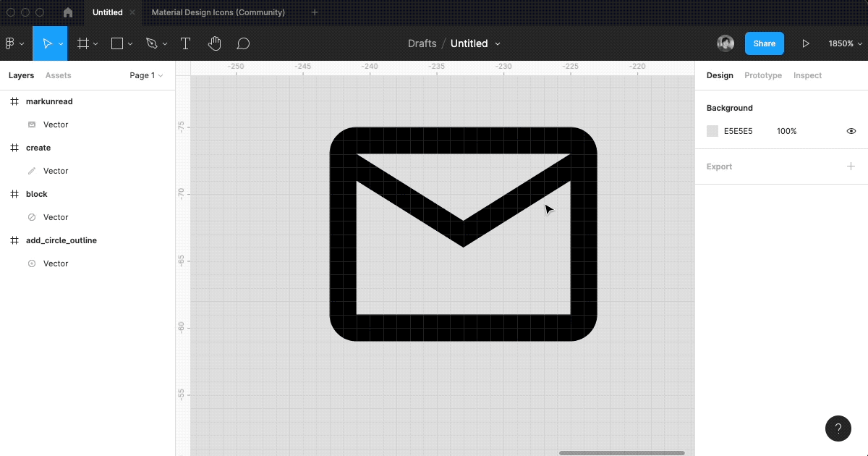Click the Drafts breadcrumb link

coord(422,43)
